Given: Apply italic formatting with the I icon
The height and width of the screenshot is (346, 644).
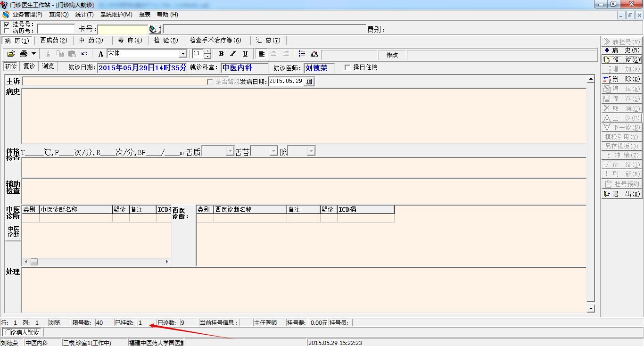Looking at the screenshot, I should [x=233, y=54].
